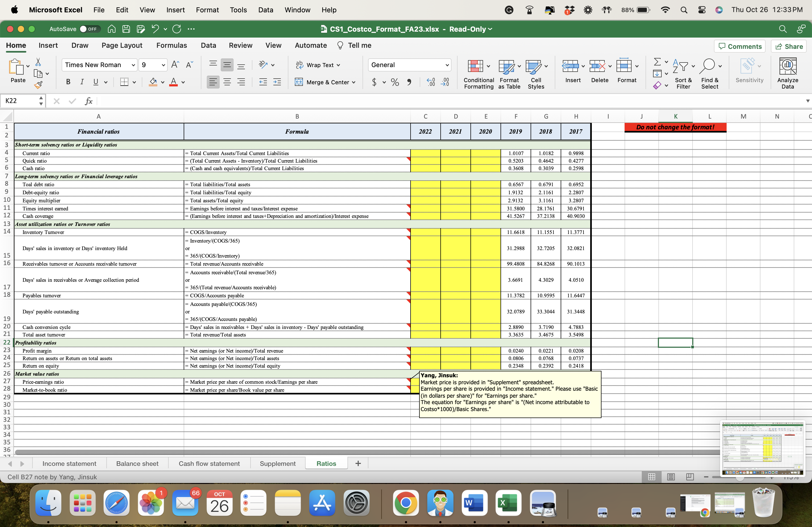Apply the yellow fill color bucket
Viewport: 812px width, 527px height.
tap(153, 82)
